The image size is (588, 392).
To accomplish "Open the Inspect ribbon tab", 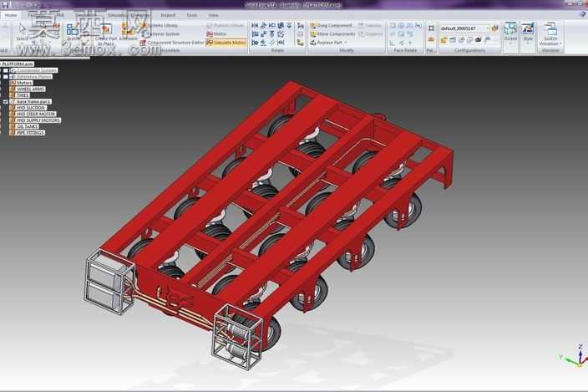I will tap(168, 15).
